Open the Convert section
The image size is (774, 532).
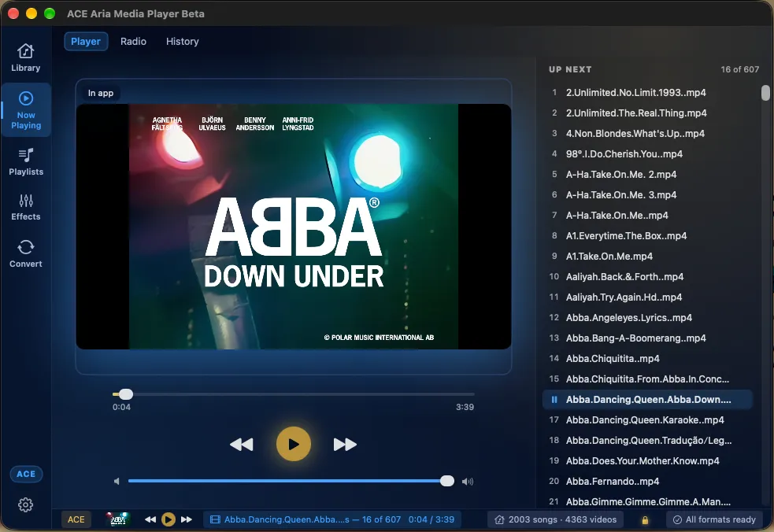(x=26, y=253)
